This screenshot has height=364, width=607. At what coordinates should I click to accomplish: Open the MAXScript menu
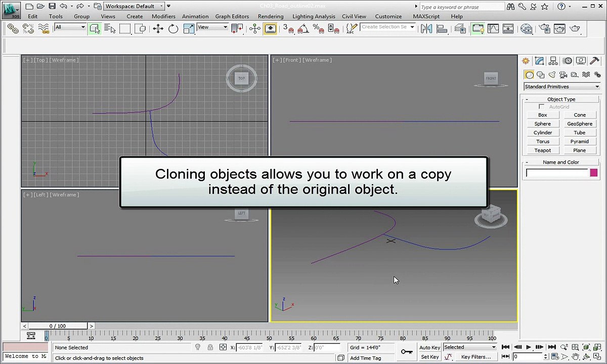pos(426,16)
